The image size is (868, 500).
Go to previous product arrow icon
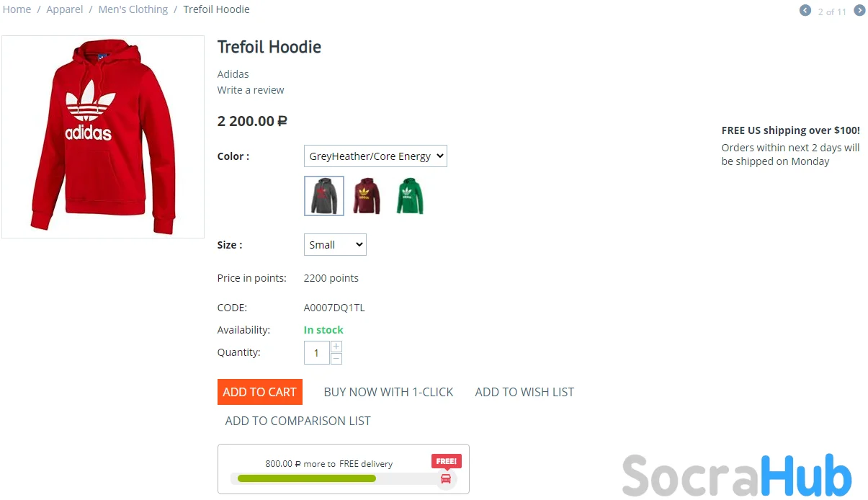point(805,10)
